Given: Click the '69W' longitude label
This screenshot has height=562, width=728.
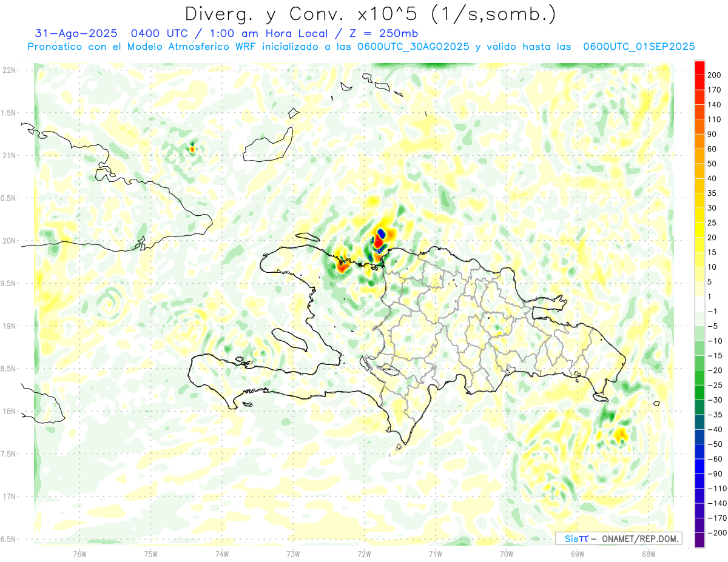Looking at the screenshot, I should point(578,554).
